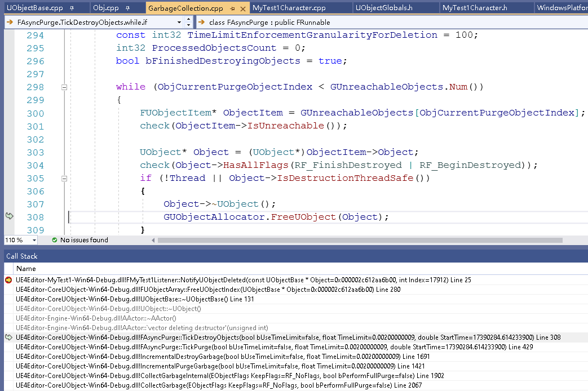Click the IsUnreachable call on line 301
588x391 pixels.
pyautogui.click(x=285, y=126)
